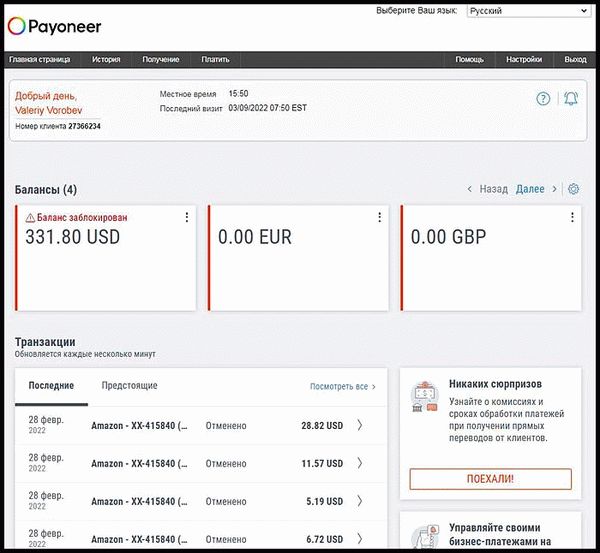Click the Баланс заблокирован warning text

[x=82, y=218]
